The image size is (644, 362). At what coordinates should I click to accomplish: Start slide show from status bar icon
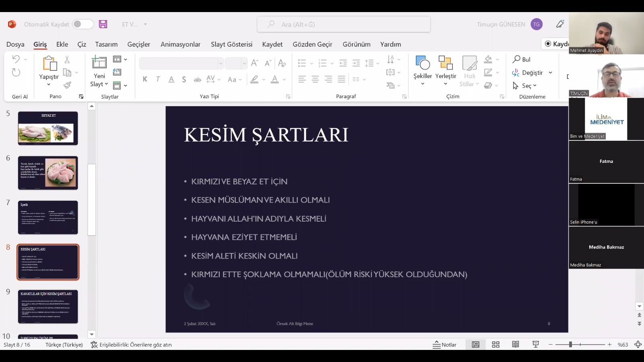click(535, 344)
